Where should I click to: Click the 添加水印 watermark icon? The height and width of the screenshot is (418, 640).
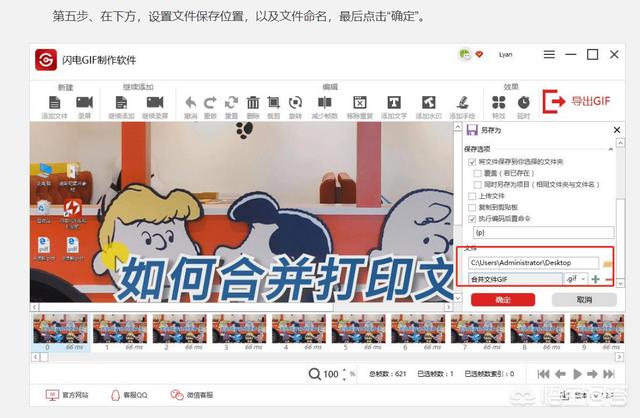click(x=428, y=102)
